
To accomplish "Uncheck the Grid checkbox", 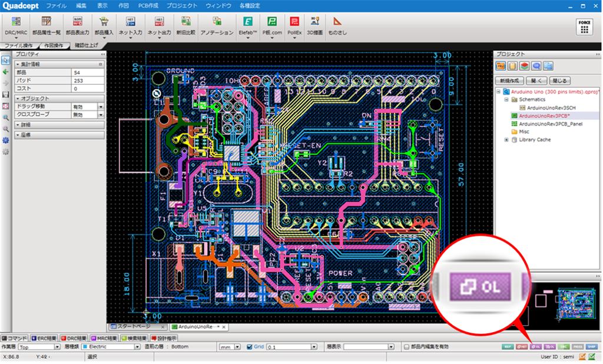I will coord(249,347).
